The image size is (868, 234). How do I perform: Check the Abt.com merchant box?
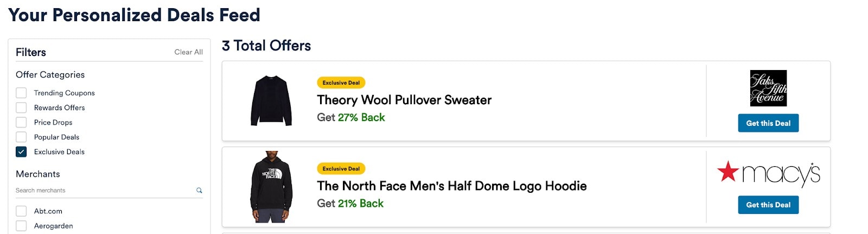(21, 211)
